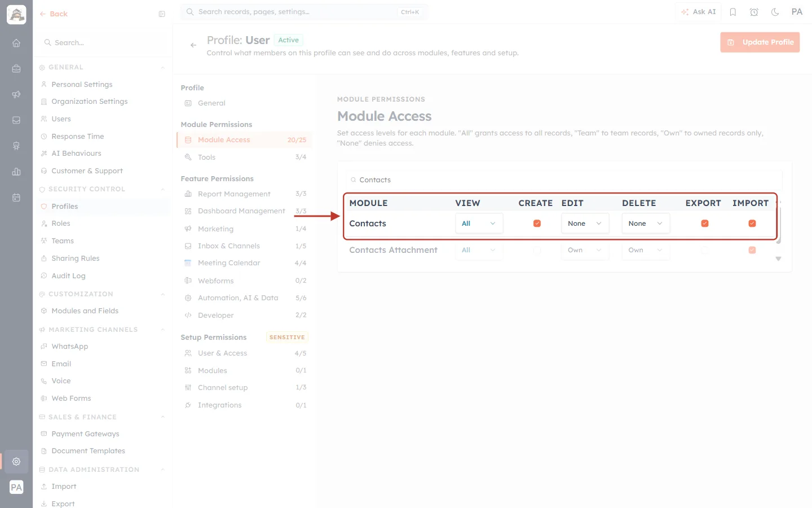The height and width of the screenshot is (508, 812).
Task: Click the Contacts module search field
Action: pyautogui.click(x=564, y=180)
